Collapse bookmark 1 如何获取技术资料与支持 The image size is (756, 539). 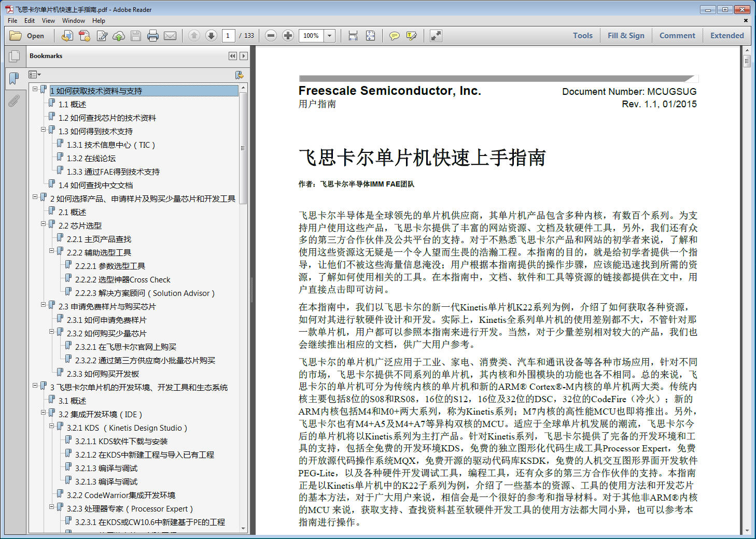coord(35,89)
